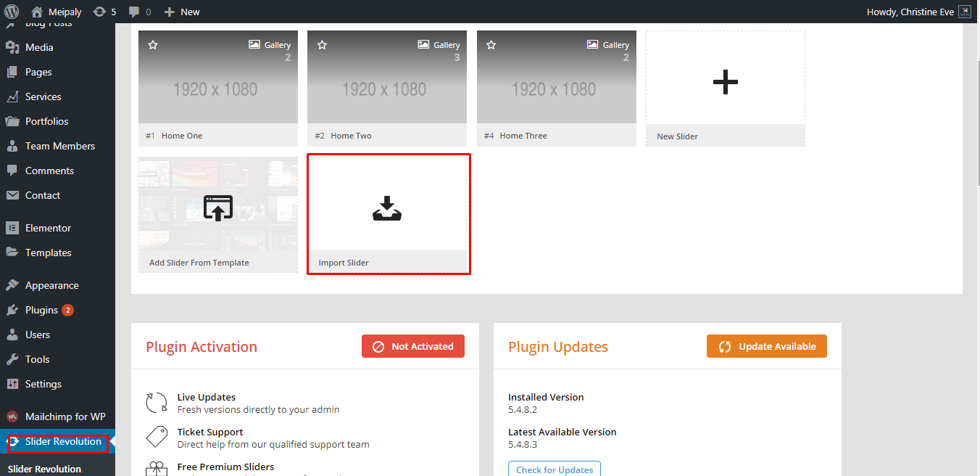Click the New Slider label
Viewport: 980px width, 476px height.
click(678, 136)
